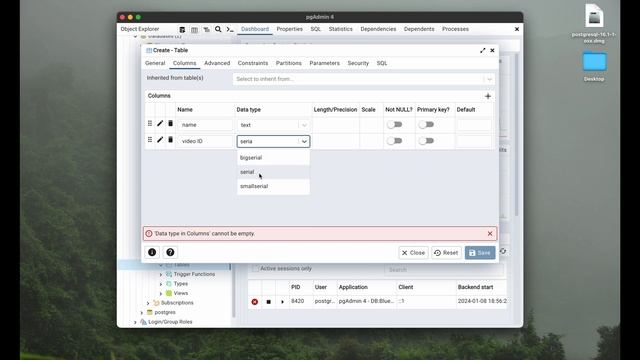The image size is (640, 360).
Task: Click the Save button
Action: [480, 253]
